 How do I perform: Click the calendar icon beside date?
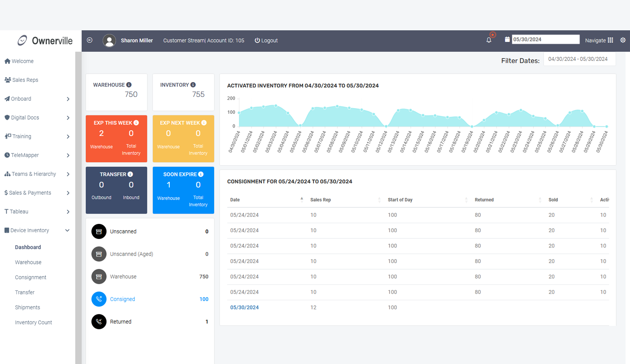(507, 39)
